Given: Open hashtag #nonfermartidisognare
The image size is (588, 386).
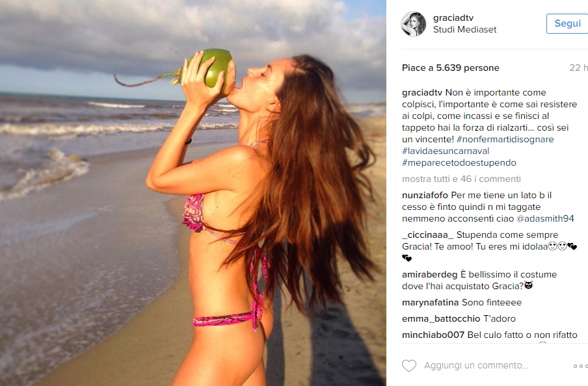Looking at the screenshot, I should tap(505, 139).
